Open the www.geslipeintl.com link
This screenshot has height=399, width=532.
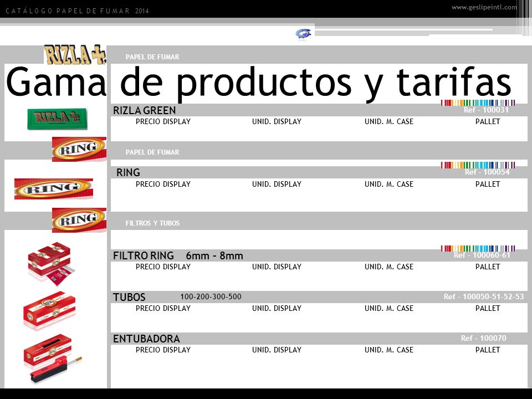point(484,7)
